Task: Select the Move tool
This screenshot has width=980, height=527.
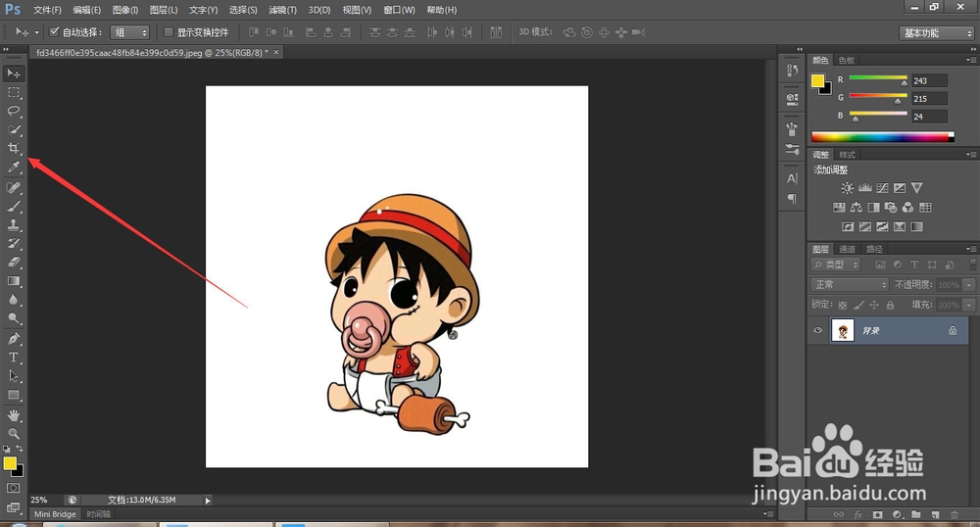Action: [x=13, y=73]
